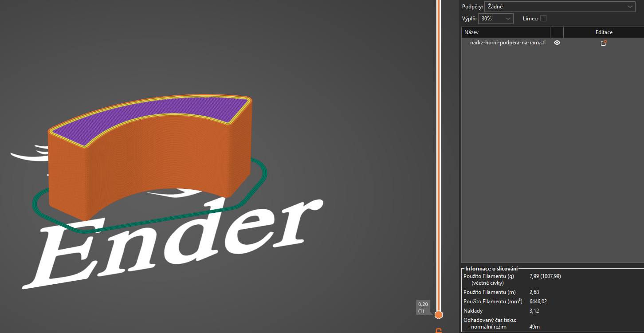The image size is (644, 333).
Task: Toggle eye visibility of nadrz-horni-podpera-na-ram.stl
Action: click(557, 43)
